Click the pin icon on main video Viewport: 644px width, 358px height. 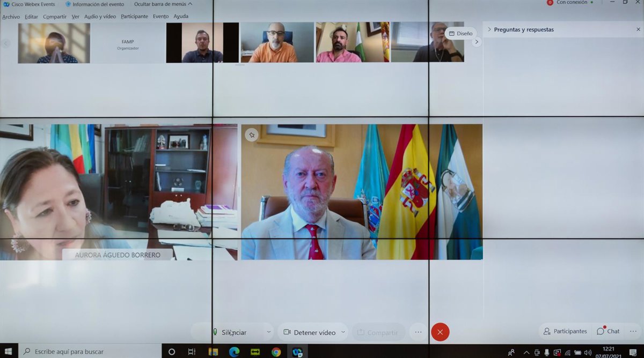[252, 135]
